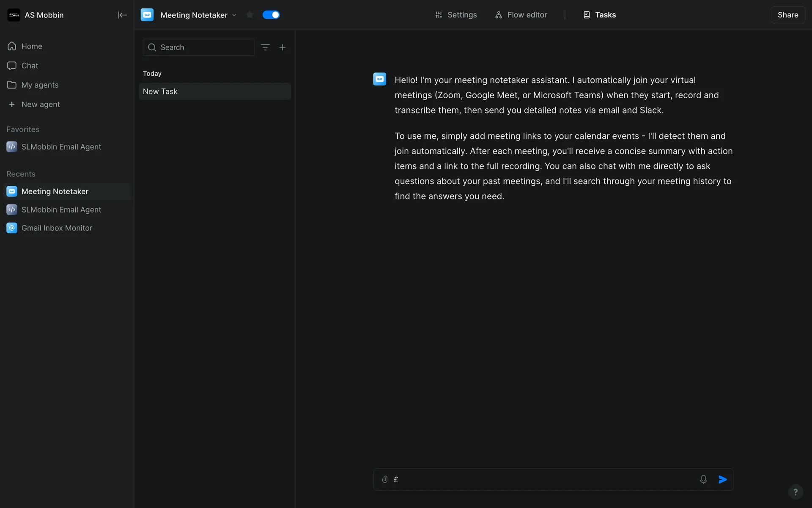The width and height of the screenshot is (812, 508).
Task: Attach a file with paperclip icon
Action: (x=385, y=479)
